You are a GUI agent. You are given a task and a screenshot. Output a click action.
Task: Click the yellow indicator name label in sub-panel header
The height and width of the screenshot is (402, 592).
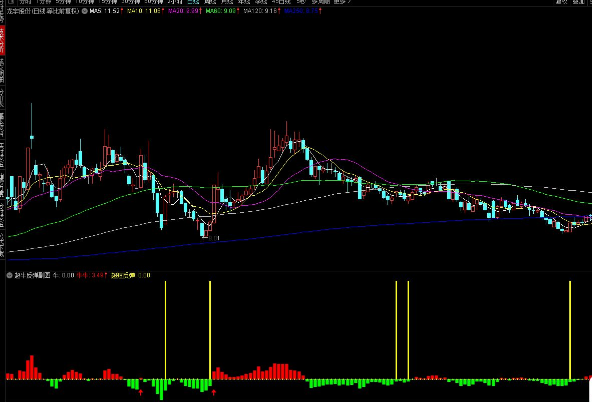pyautogui.click(x=123, y=276)
